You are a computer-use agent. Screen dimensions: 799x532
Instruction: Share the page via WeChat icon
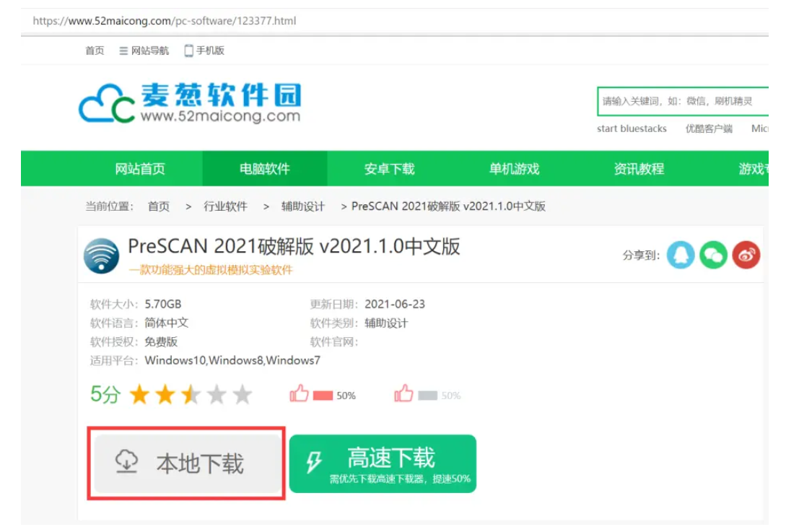(x=712, y=256)
